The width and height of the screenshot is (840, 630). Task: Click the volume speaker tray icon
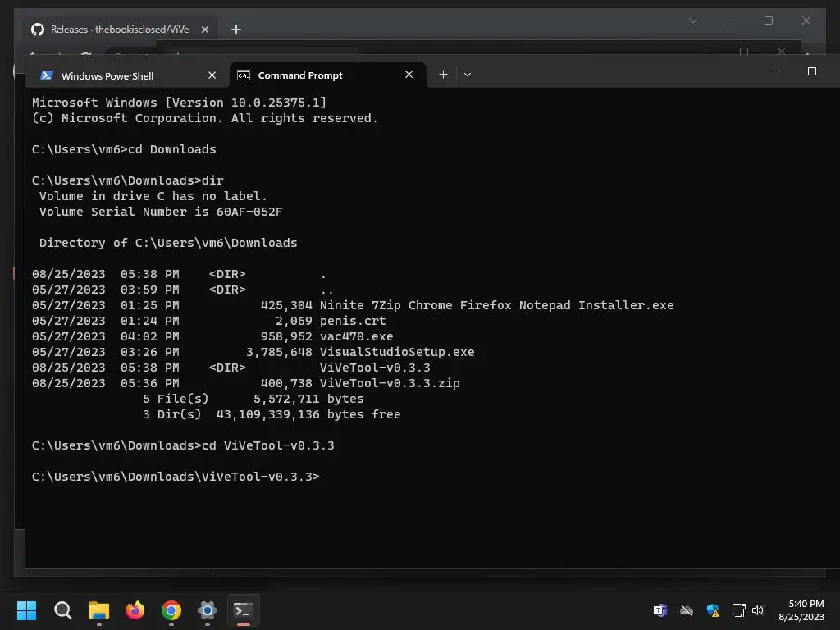[x=758, y=610]
